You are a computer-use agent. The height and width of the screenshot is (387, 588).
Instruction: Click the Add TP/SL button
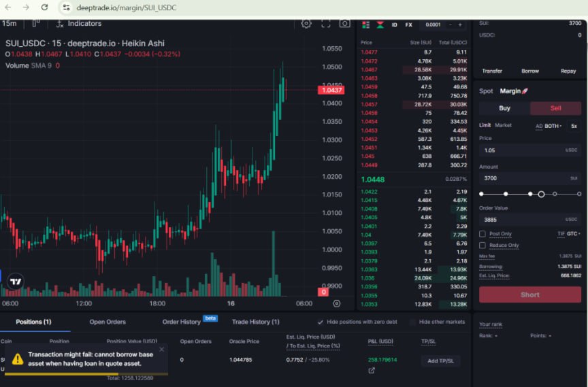(x=440, y=360)
